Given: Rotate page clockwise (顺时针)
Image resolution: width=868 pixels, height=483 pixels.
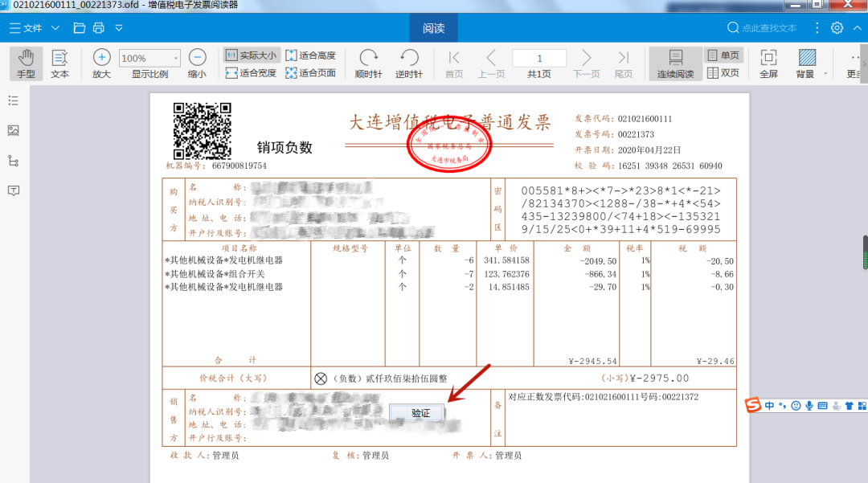Looking at the screenshot, I should click(369, 63).
